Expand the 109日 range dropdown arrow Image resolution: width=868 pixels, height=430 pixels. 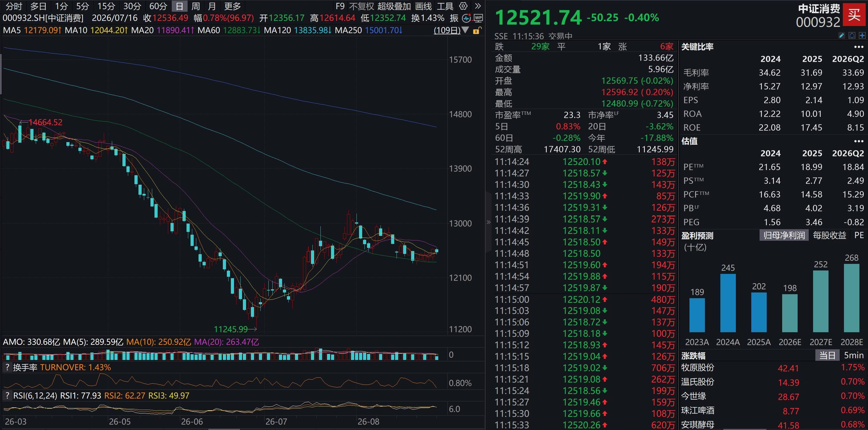[465, 30]
